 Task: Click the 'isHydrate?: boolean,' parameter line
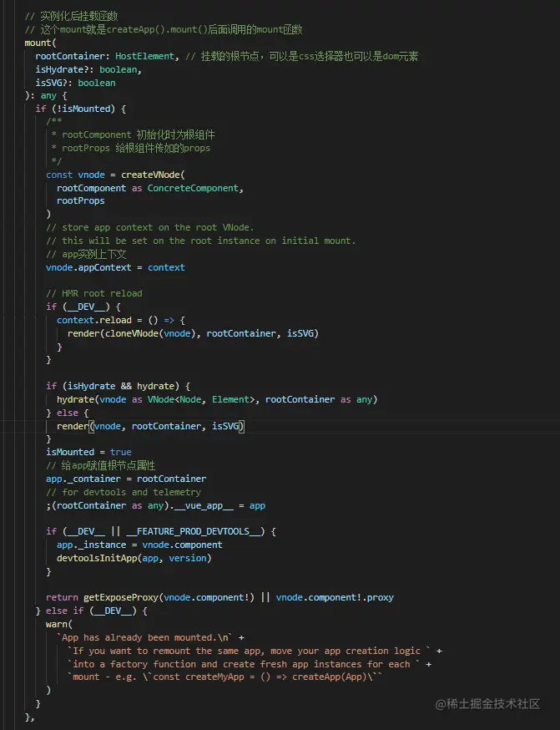pos(88,69)
